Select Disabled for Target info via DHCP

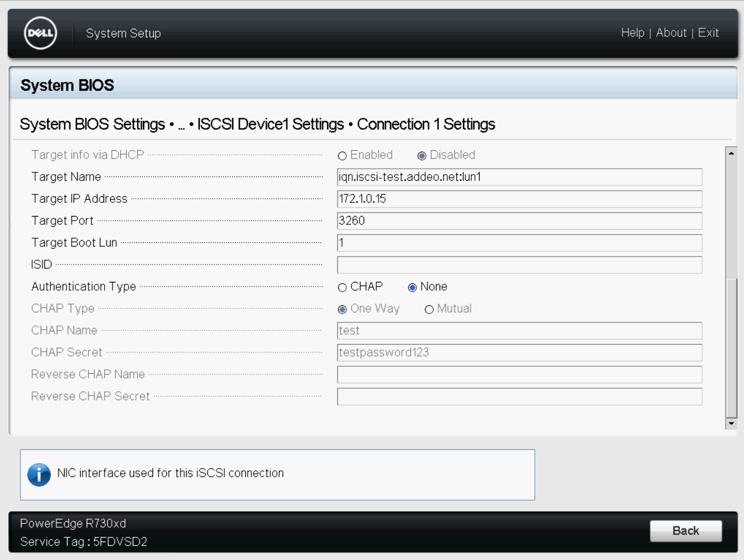[x=422, y=156]
